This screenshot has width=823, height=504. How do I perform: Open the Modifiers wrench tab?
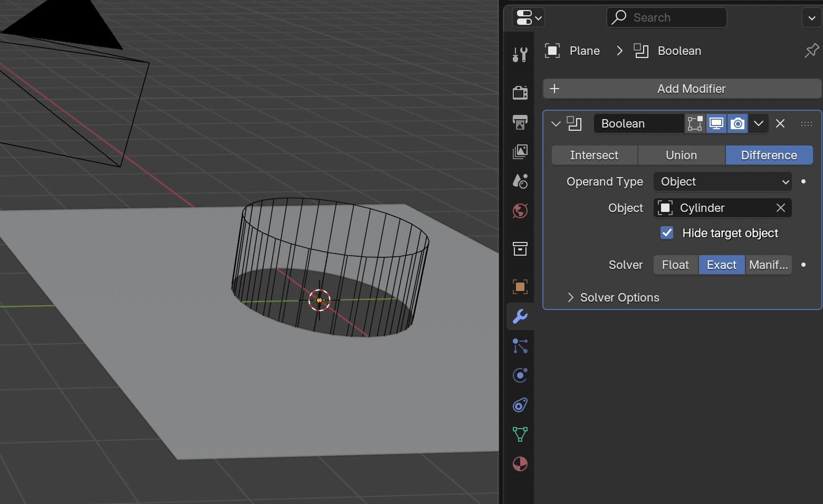520,316
